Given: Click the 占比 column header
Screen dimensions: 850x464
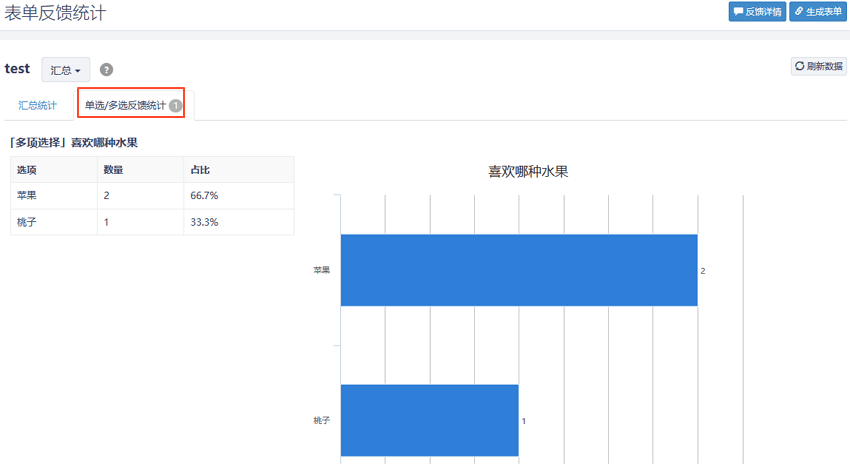Looking at the screenshot, I should (x=239, y=170).
